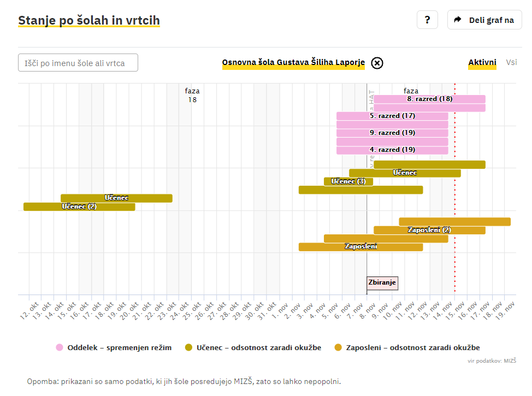Toggle Zaposleni – odsotnost zaradi okužbe legend
This screenshot has width=532, height=396.
[x=412, y=347]
